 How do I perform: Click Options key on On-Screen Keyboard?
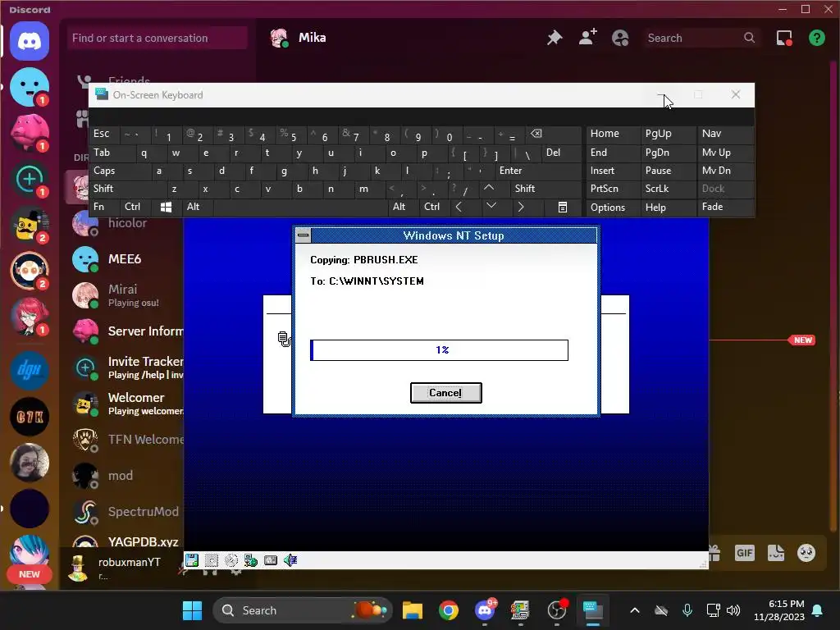[614, 208]
